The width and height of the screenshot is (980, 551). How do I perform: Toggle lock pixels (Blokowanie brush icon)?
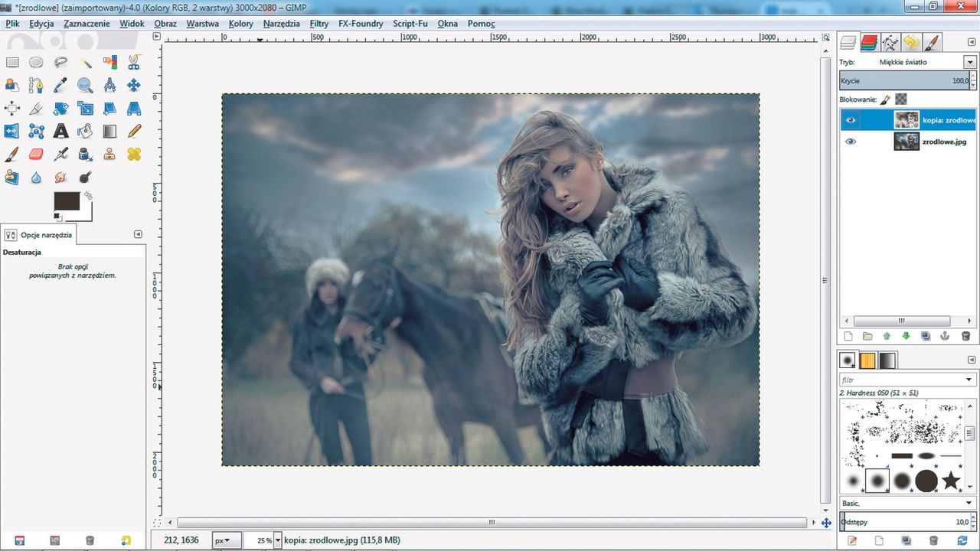tap(885, 99)
